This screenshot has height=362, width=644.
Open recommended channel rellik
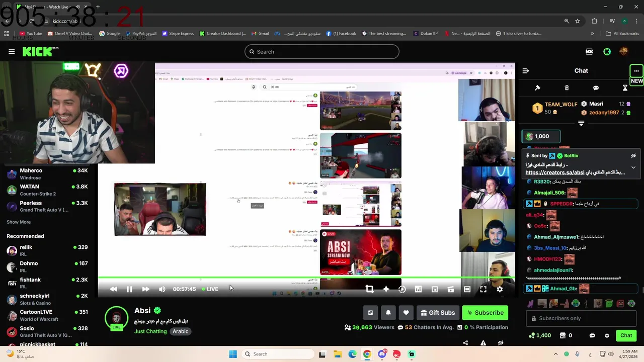(x=48, y=250)
